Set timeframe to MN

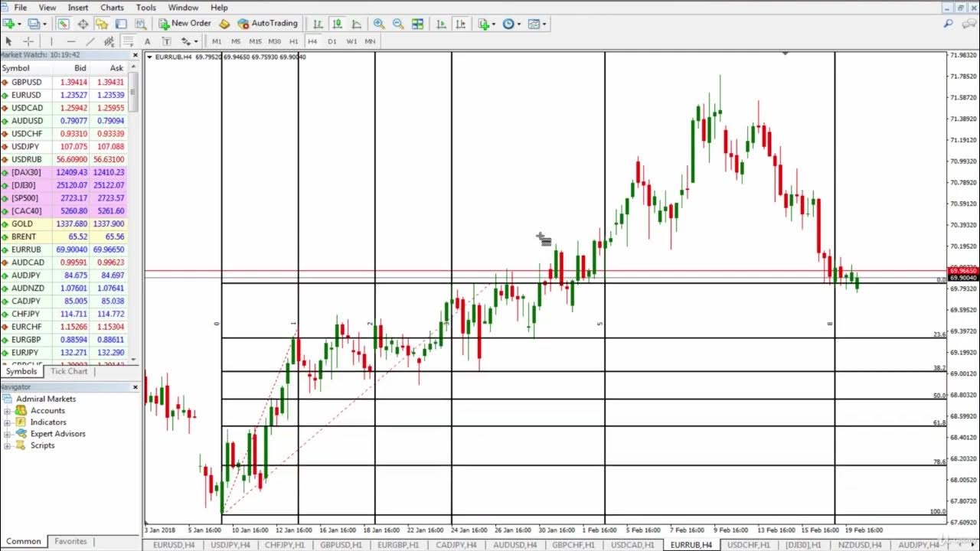tap(370, 41)
